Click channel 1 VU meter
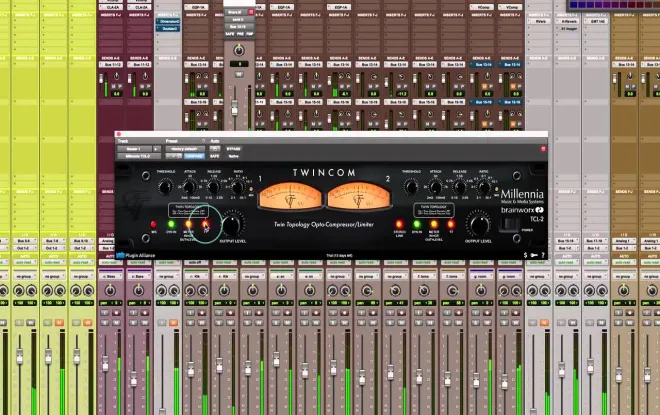The image size is (660, 415). (290, 197)
